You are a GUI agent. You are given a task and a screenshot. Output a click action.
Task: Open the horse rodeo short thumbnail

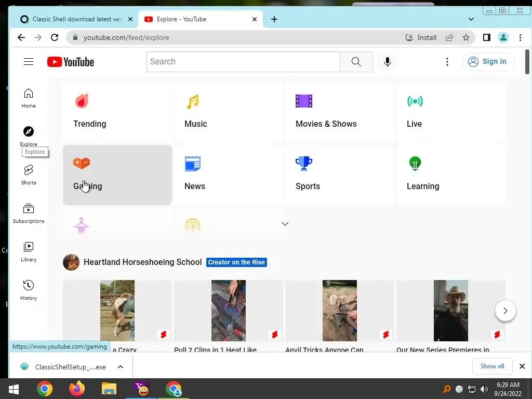tap(117, 311)
